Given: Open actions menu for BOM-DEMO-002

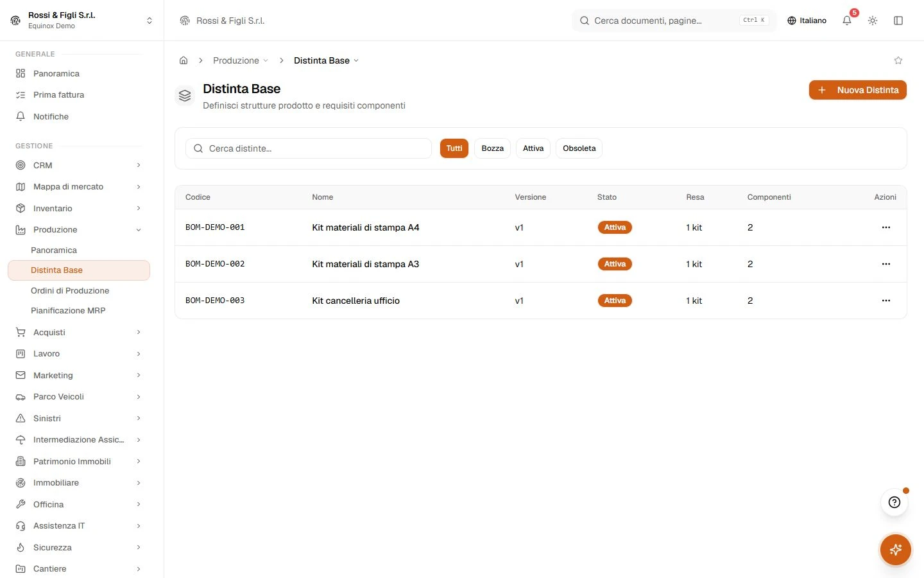Looking at the screenshot, I should (x=886, y=264).
